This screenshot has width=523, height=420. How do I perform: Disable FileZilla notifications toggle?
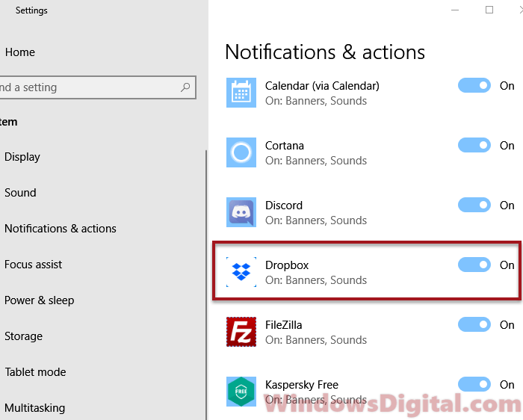pyautogui.click(x=474, y=324)
